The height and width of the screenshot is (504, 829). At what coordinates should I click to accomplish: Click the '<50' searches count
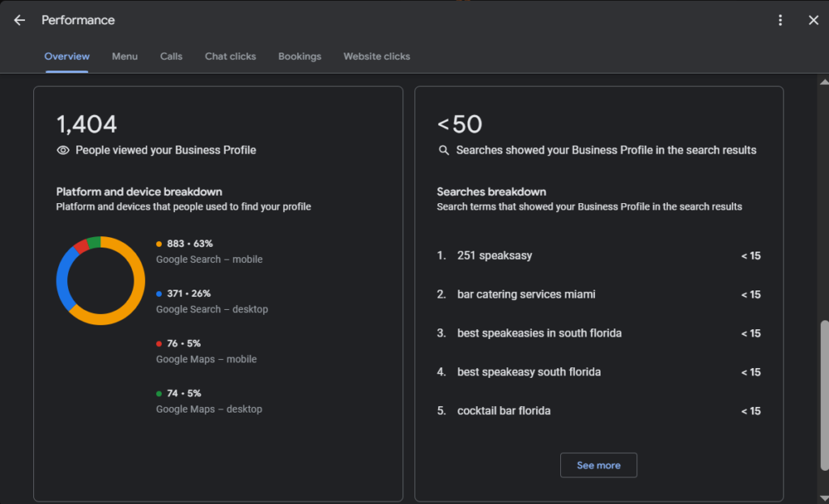[460, 125]
